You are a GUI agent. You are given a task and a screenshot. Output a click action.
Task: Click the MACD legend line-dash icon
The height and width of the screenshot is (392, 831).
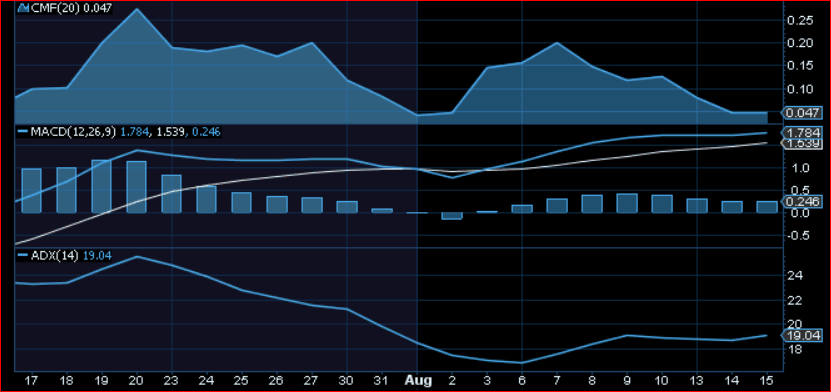point(23,132)
